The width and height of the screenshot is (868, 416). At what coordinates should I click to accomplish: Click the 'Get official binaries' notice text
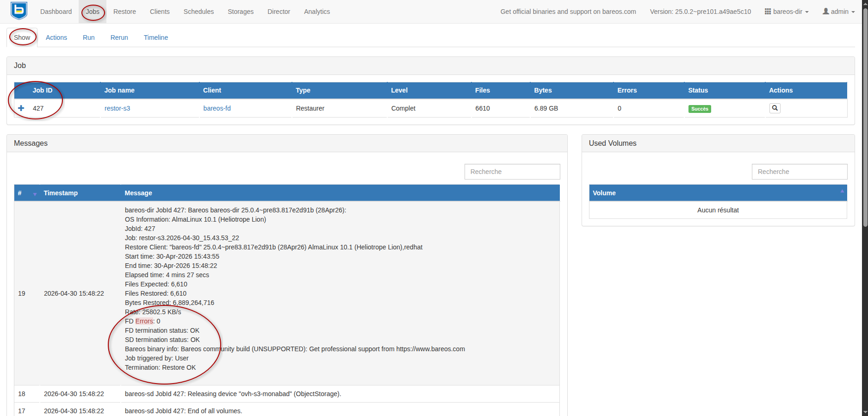pos(568,12)
